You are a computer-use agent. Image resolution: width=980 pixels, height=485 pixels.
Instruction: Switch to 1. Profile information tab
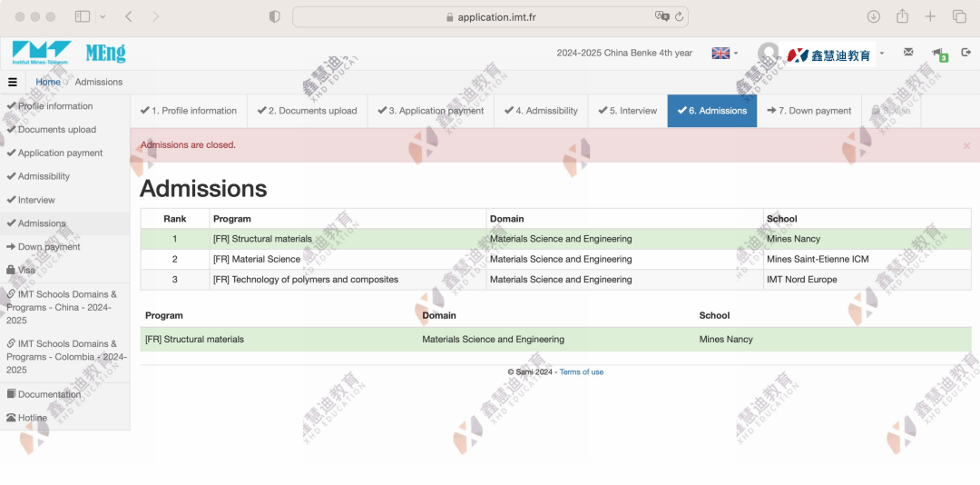pos(188,111)
